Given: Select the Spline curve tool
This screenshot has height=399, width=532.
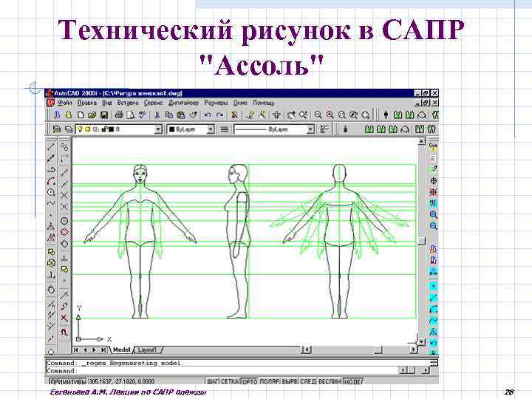Looking at the screenshot, I should (x=51, y=204).
